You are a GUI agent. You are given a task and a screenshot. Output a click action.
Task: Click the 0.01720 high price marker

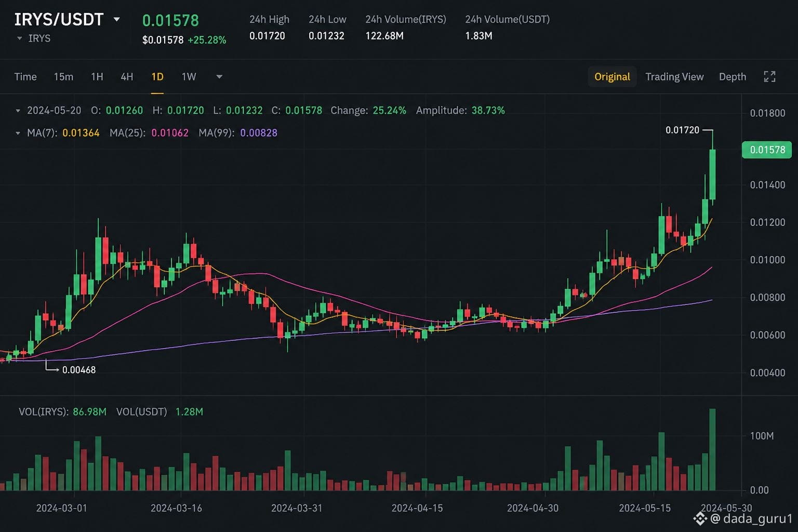(683, 130)
